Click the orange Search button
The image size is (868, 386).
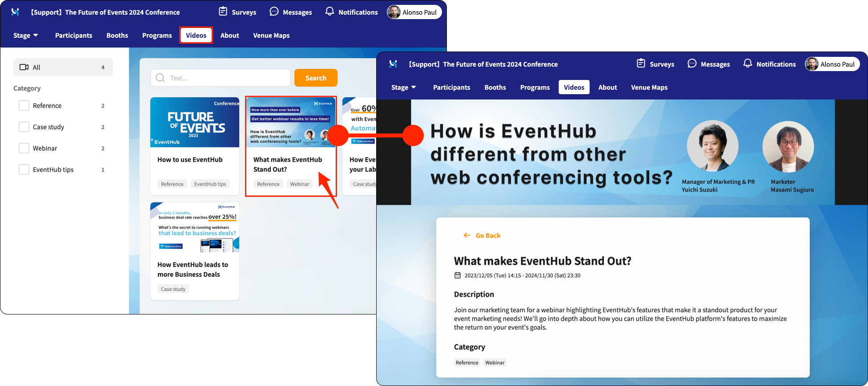click(x=316, y=78)
